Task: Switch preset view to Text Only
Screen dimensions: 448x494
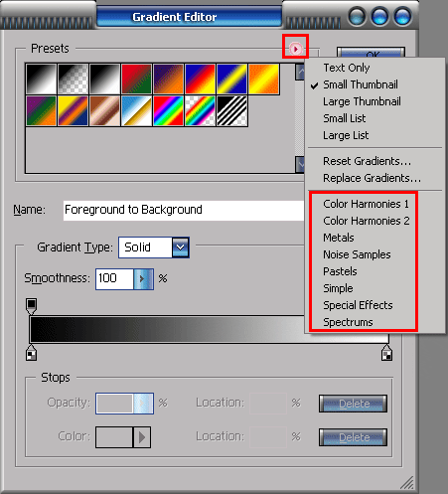Action: coord(347,68)
